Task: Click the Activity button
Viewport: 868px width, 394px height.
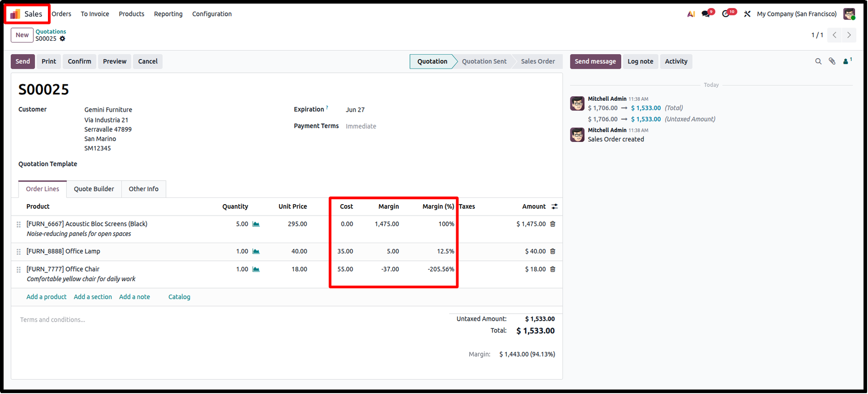Action: [x=676, y=61]
